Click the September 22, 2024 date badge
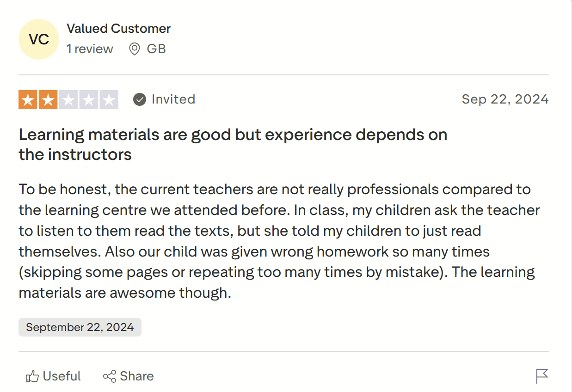This screenshot has width=572, height=392. point(80,327)
